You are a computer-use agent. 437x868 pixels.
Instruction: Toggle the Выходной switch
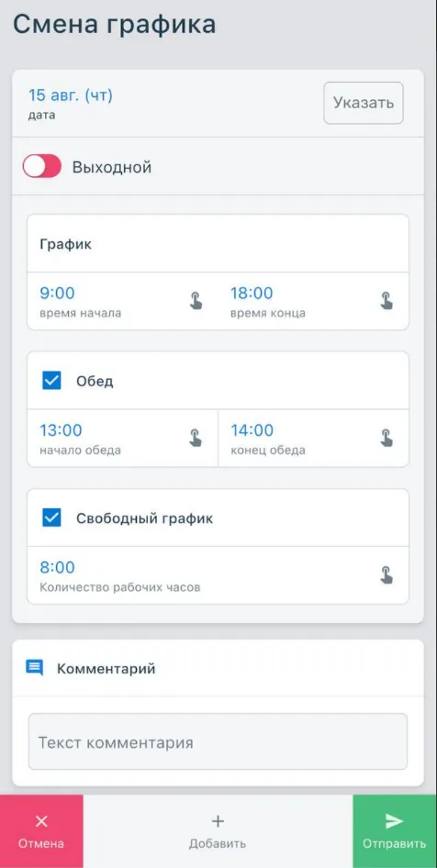coord(41,166)
